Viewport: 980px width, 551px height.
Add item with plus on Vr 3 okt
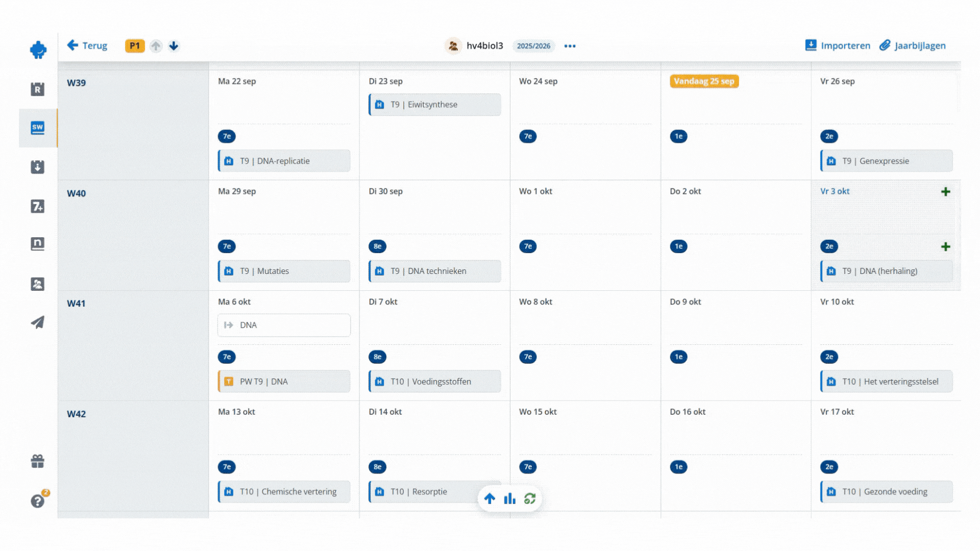pyautogui.click(x=945, y=192)
